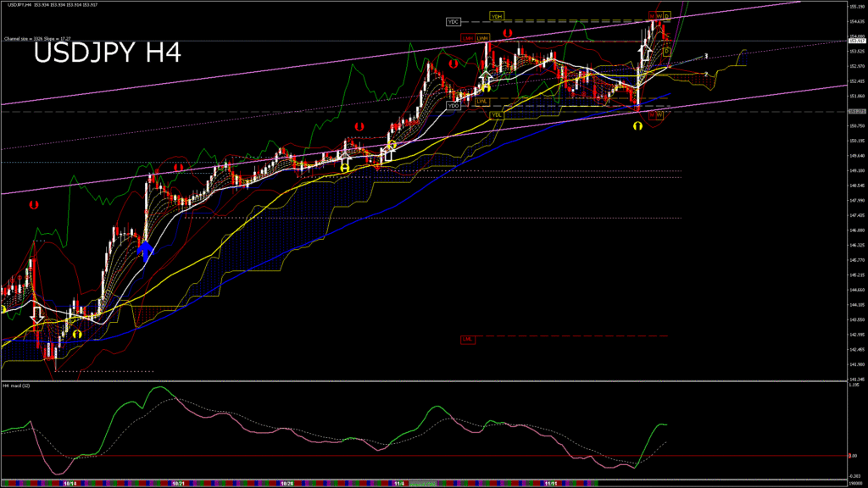Select the YDL level label
The width and height of the screenshot is (868, 488).
(496, 114)
